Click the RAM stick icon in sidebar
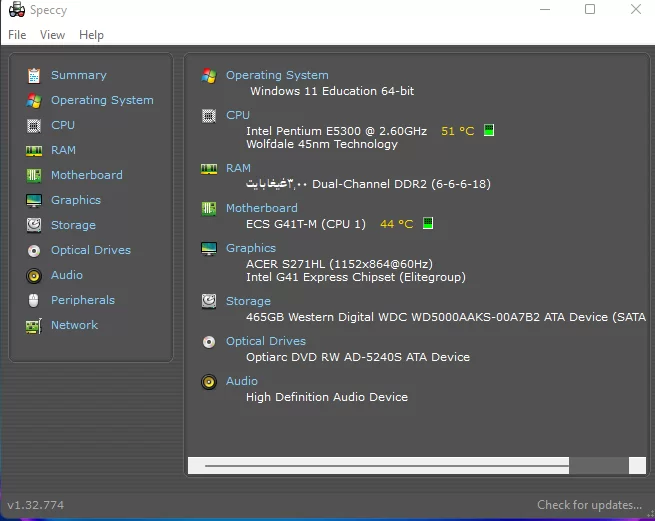 34,150
